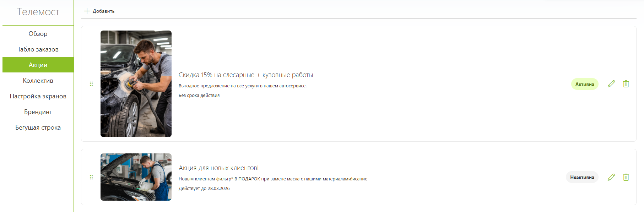The height and width of the screenshot is (212, 644).
Task: Open the Коллектив section
Action: [x=38, y=81]
